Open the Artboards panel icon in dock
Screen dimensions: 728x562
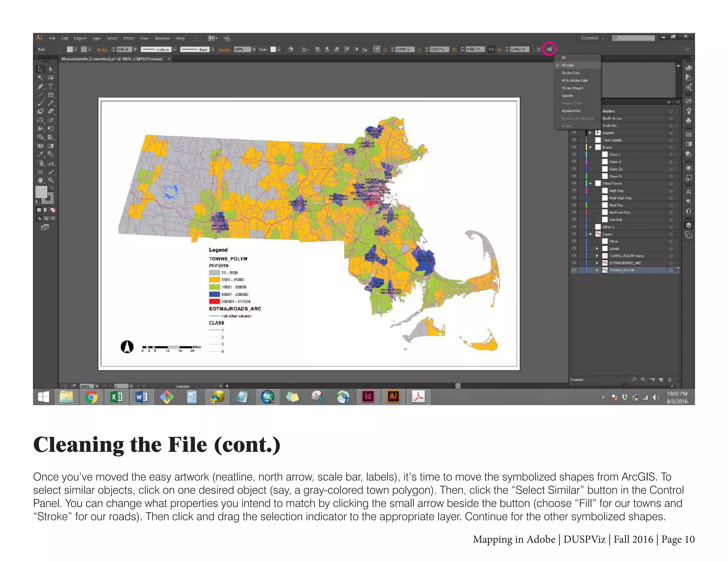tap(689, 235)
